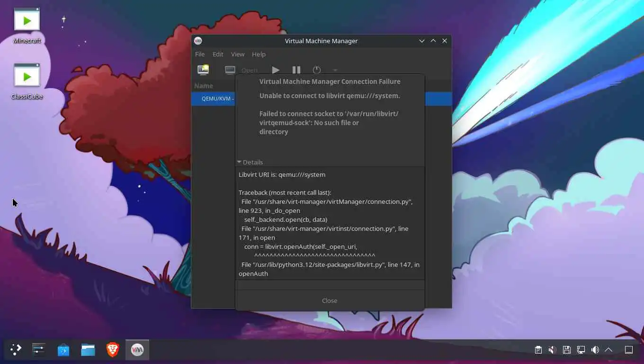Open the Help menu

[x=259, y=54]
